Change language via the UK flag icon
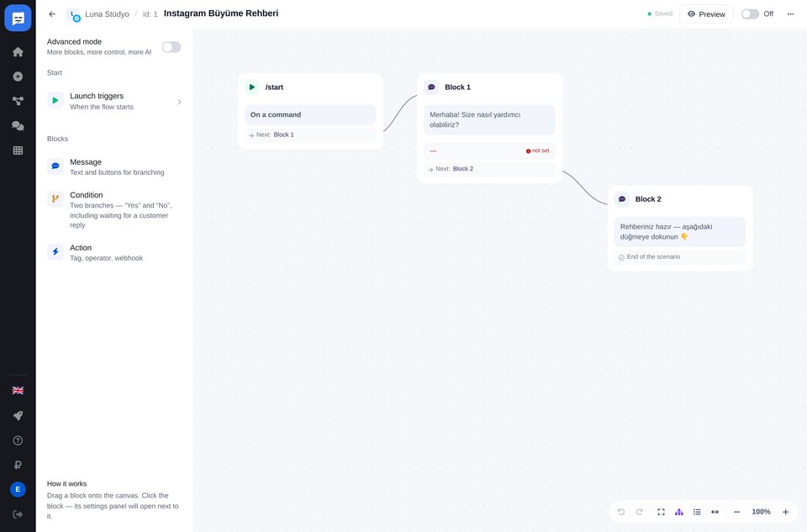This screenshot has width=807, height=532. point(18,391)
